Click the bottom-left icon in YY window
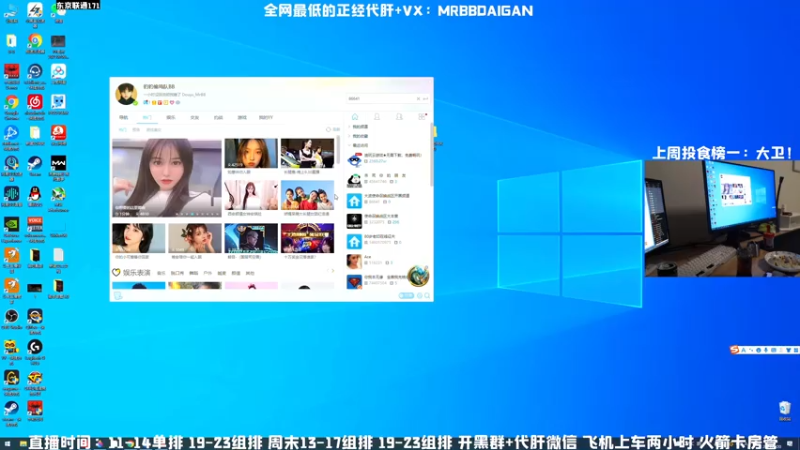The image size is (800, 450). pos(118,295)
